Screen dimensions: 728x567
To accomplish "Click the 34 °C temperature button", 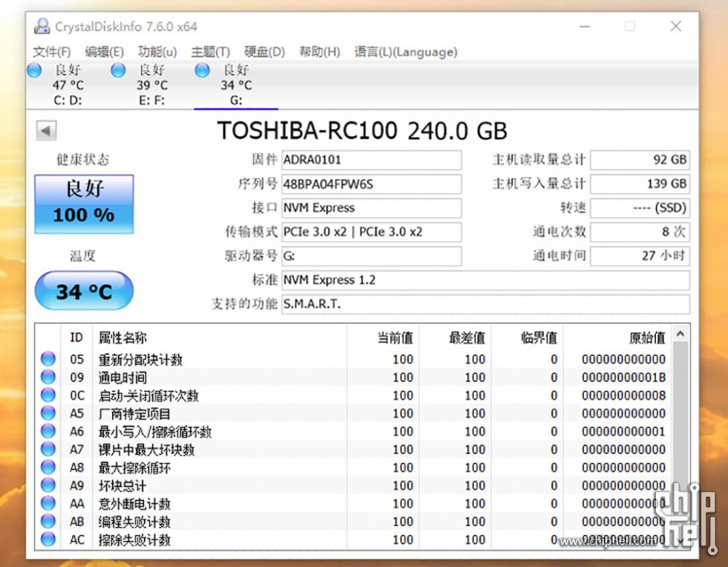I will click(x=84, y=291).
